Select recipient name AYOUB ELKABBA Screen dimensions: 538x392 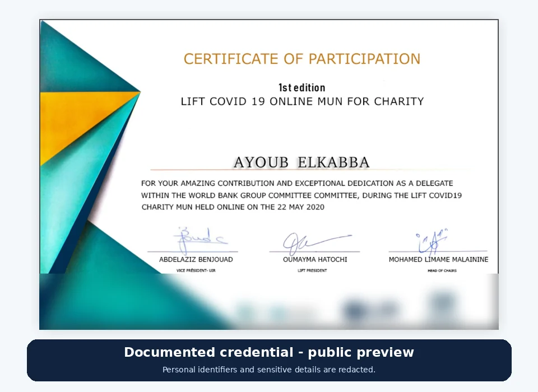coord(302,162)
